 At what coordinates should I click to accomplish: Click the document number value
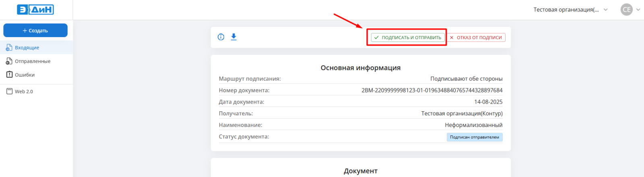[x=432, y=90]
